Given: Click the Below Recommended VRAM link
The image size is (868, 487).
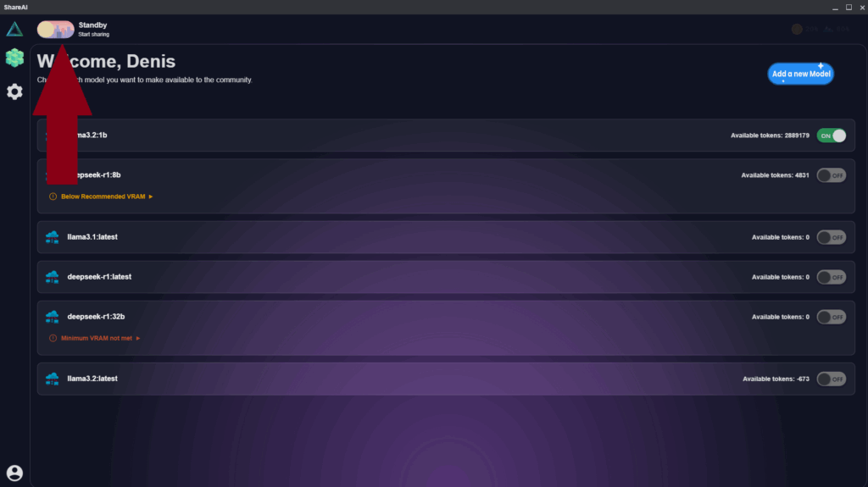Looking at the screenshot, I should pyautogui.click(x=103, y=196).
